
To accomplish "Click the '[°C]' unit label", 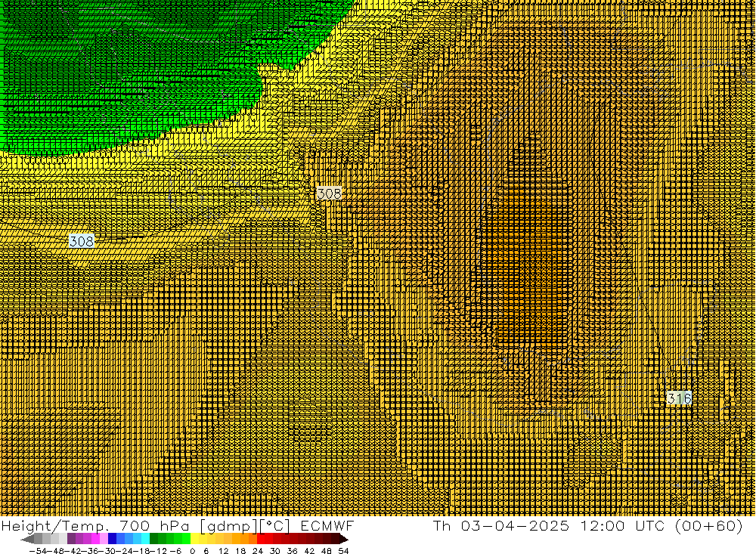I will pos(275,526).
